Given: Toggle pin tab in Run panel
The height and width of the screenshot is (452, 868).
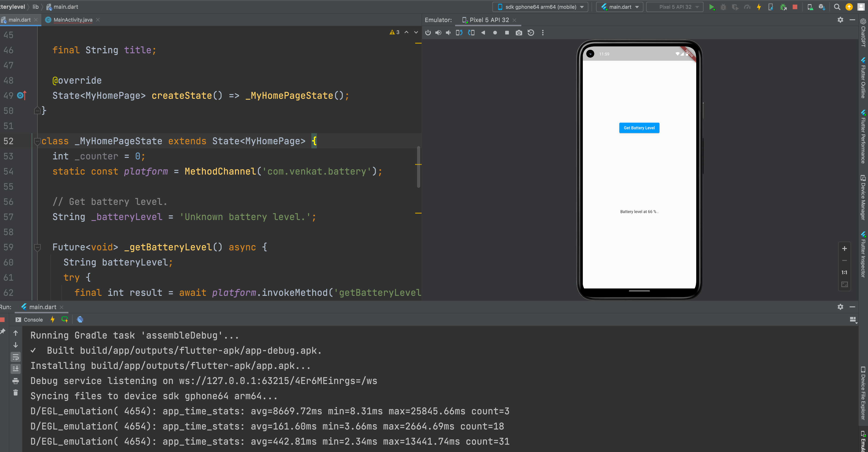Looking at the screenshot, I should (3, 332).
